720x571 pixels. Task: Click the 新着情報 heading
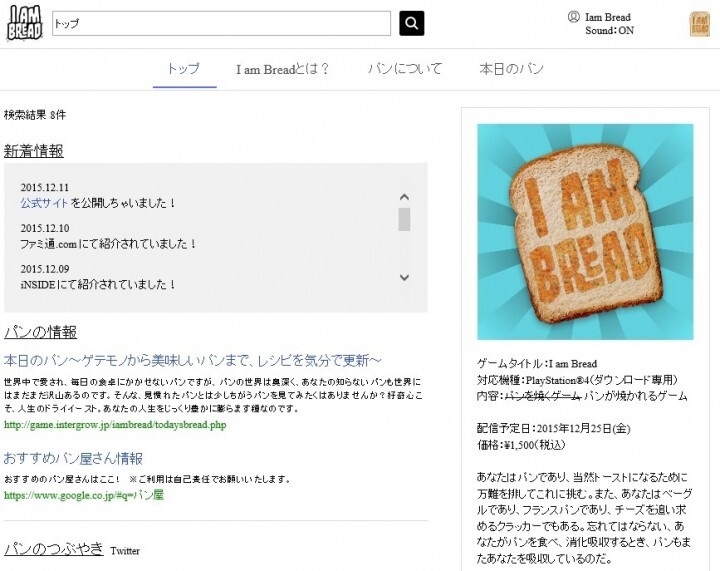click(34, 151)
